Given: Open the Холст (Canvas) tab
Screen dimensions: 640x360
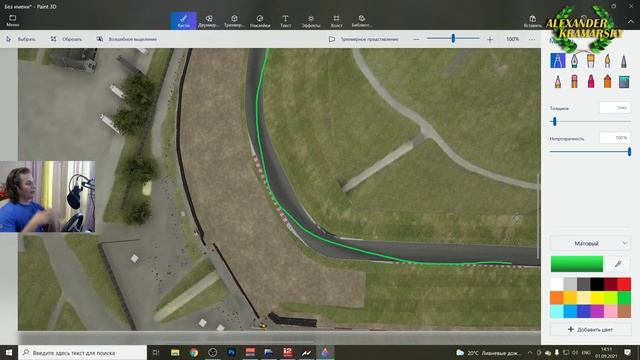Looking at the screenshot, I should click(336, 20).
